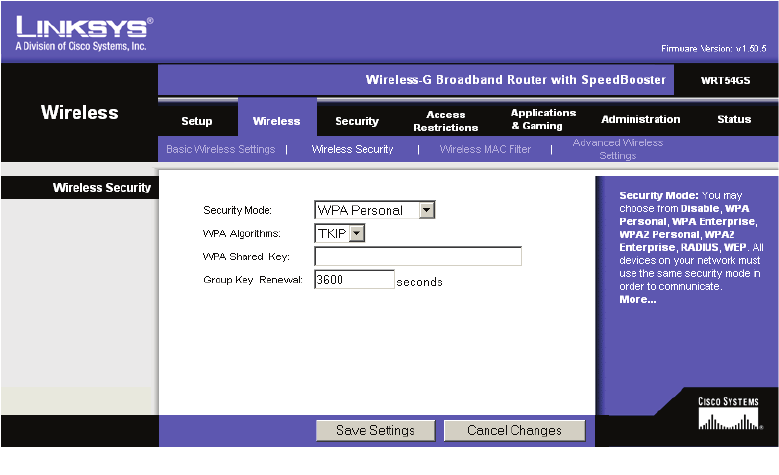Click the large Wireless page heading

coord(79,112)
